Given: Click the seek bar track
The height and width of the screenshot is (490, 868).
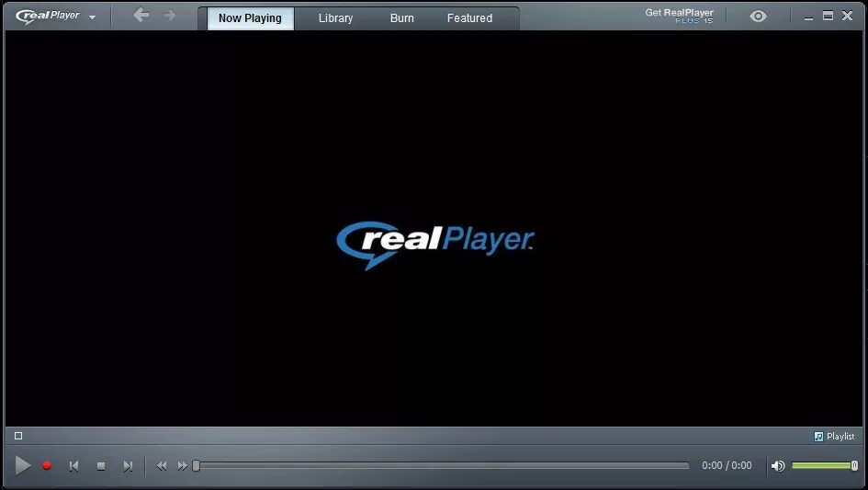Looking at the screenshot, I should click(443, 465).
